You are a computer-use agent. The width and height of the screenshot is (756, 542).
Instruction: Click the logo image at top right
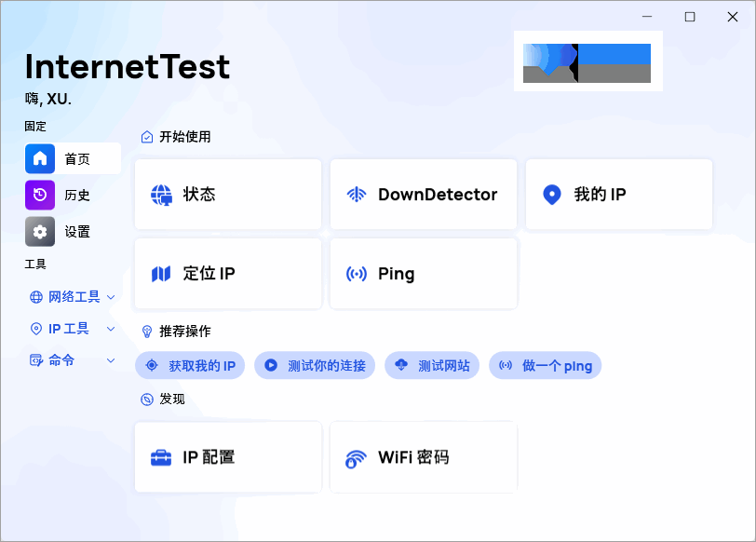588,61
